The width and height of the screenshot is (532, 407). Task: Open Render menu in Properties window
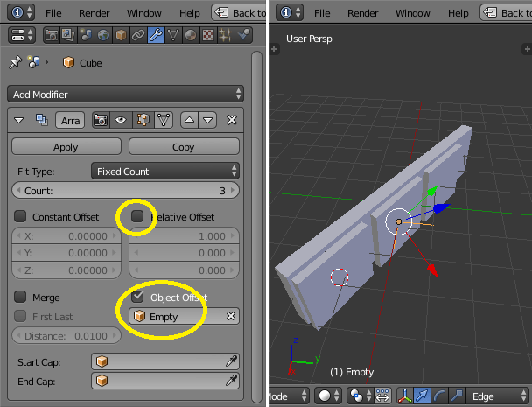pyautogui.click(x=94, y=13)
